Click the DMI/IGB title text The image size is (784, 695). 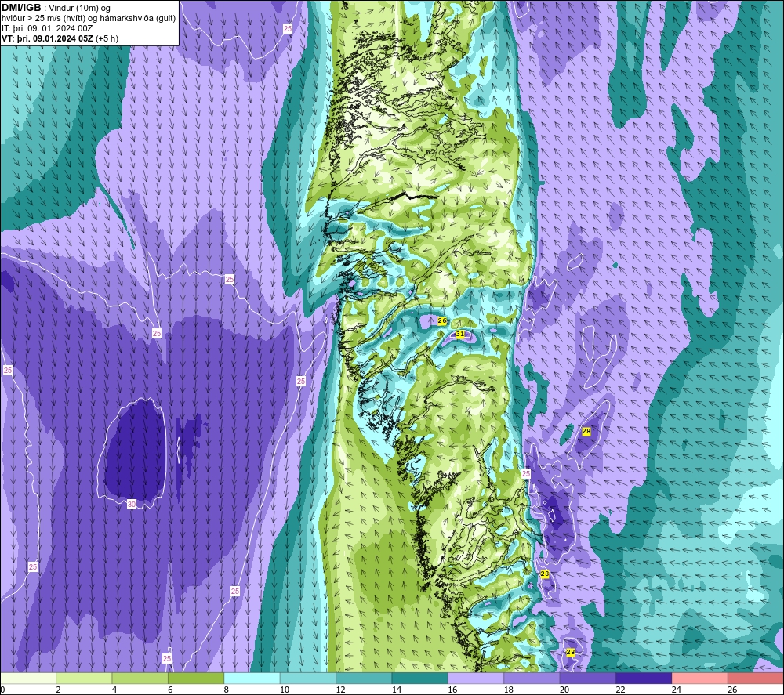click(x=21, y=8)
